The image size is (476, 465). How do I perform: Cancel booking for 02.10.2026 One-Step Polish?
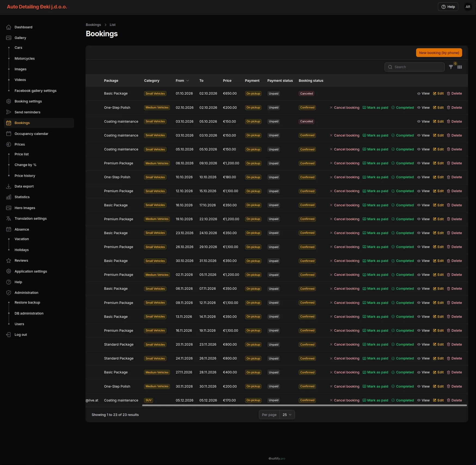click(344, 108)
